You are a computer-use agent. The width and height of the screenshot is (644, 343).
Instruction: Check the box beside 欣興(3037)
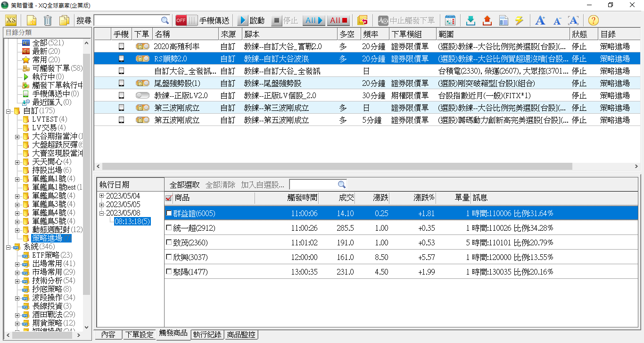pos(169,258)
